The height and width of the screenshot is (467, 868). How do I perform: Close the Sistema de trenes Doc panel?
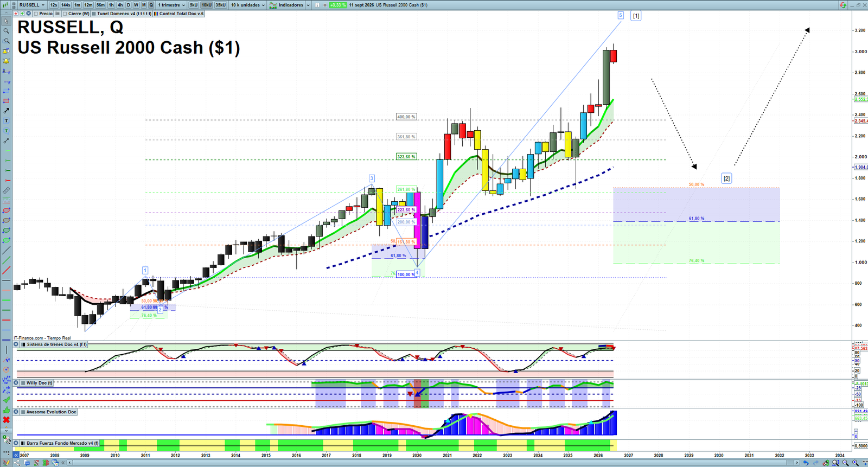(x=16, y=344)
